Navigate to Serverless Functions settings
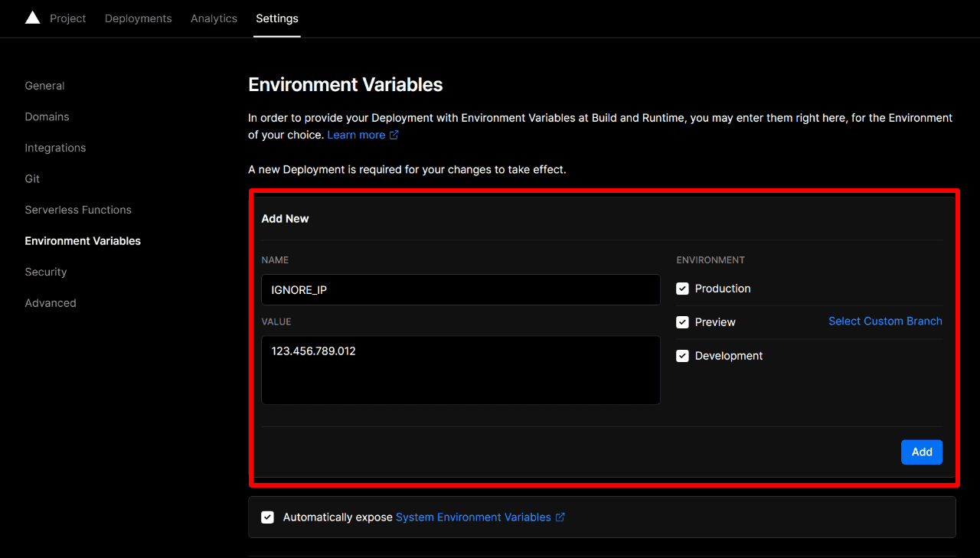This screenshot has width=980, height=558. coord(78,210)
